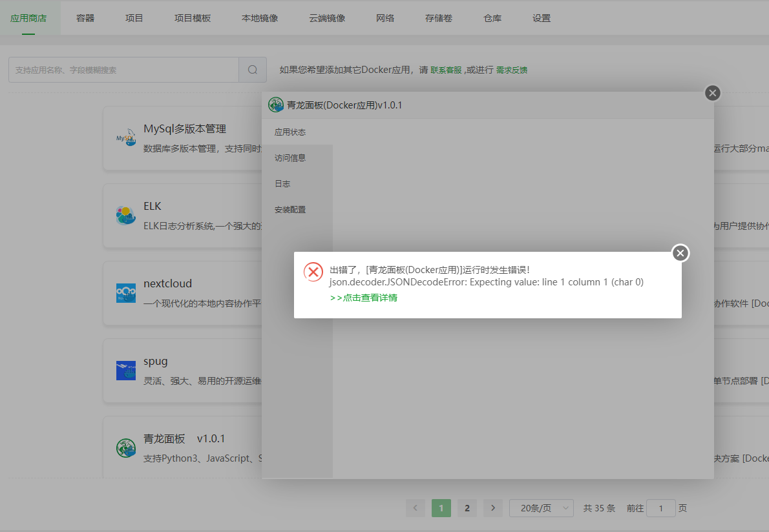Switch to the 应用商店 tab
The image size is (769, 532).
[28, 18]
